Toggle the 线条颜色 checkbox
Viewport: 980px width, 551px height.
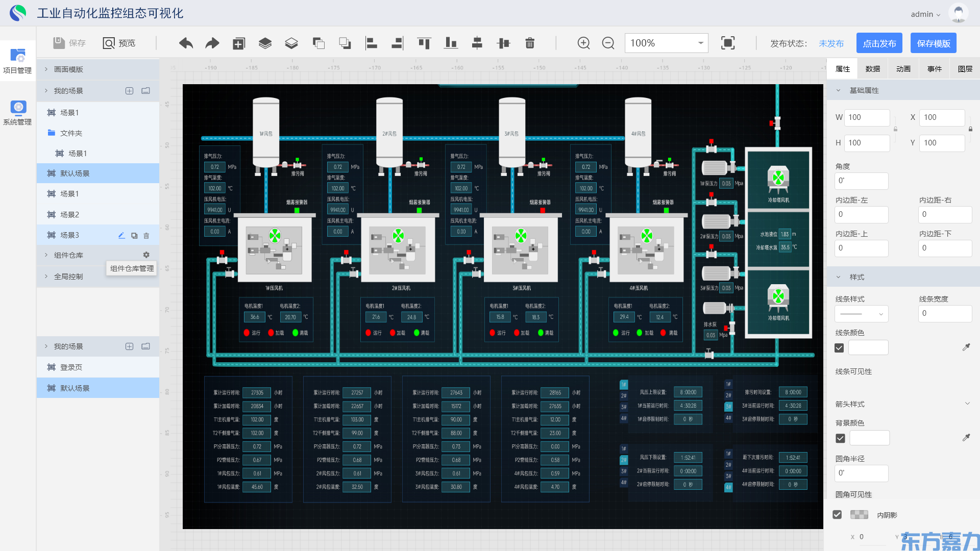click(839, 348)
